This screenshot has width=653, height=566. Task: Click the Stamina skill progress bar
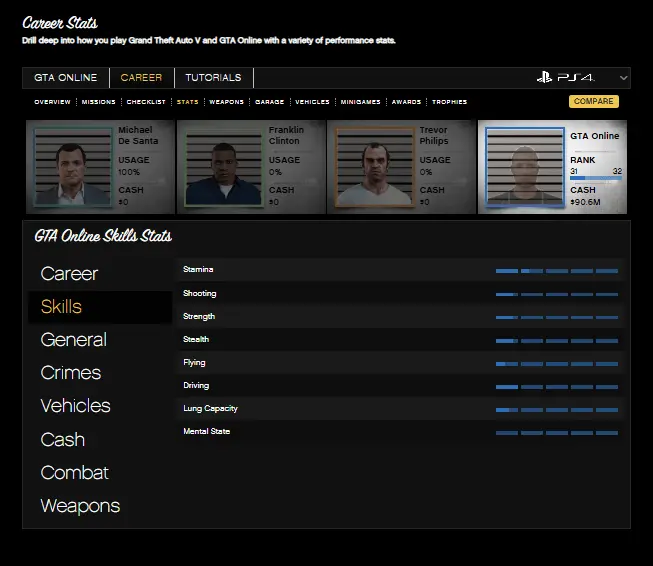(x=556, y=270)
